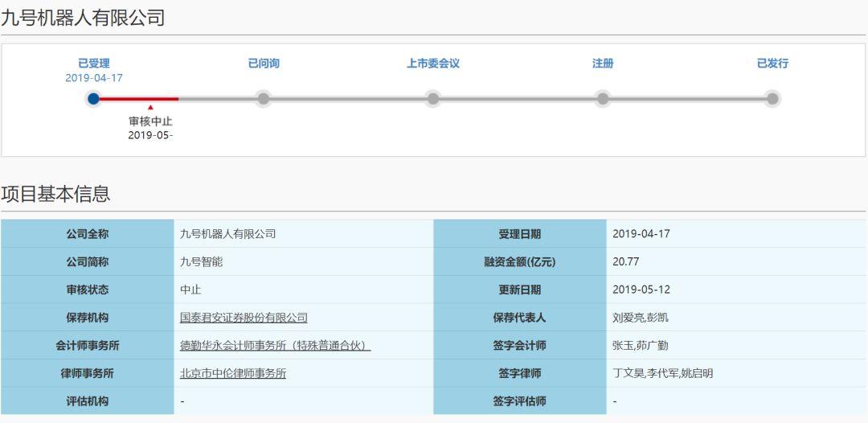Click the red 审核中止 triangle marker
The image size is (868, 423).
(x=150, y=108)
